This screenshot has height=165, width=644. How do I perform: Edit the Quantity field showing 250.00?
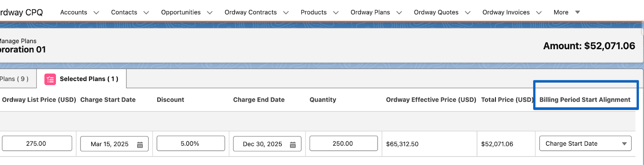[x=343, y=144]
